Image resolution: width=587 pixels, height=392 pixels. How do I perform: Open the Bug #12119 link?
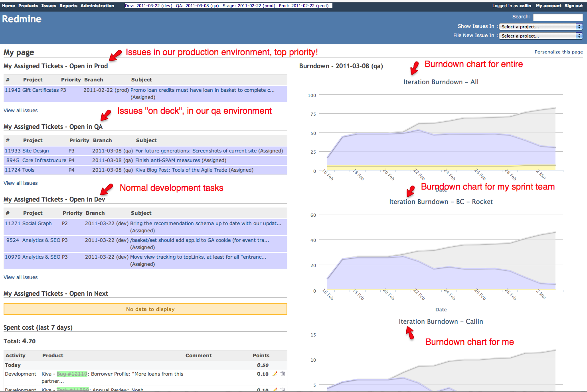tap(72, 374)
